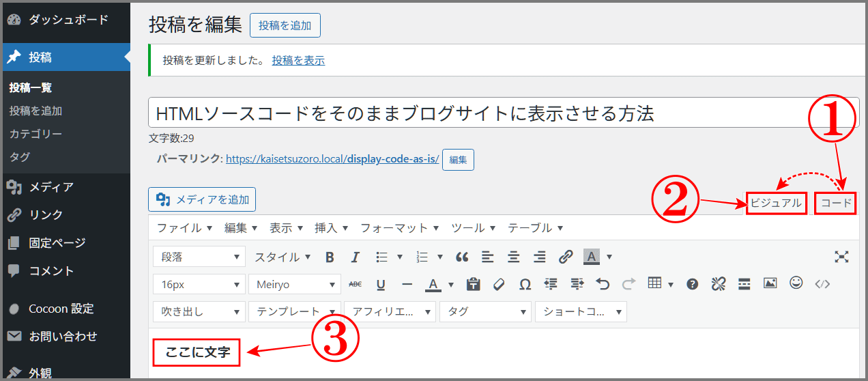Open the ファイル menu
The width and height of the screenshot is (868, 381).
[185, 228]
